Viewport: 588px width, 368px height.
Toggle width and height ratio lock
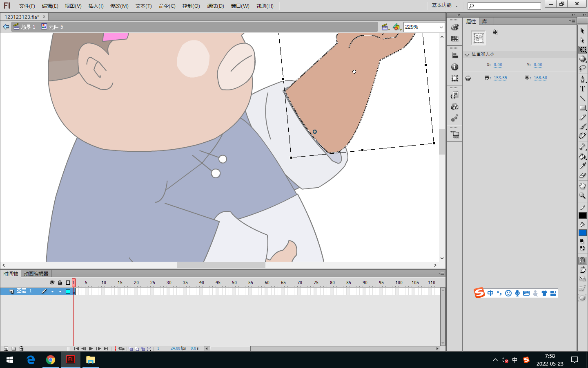[468, 78]
